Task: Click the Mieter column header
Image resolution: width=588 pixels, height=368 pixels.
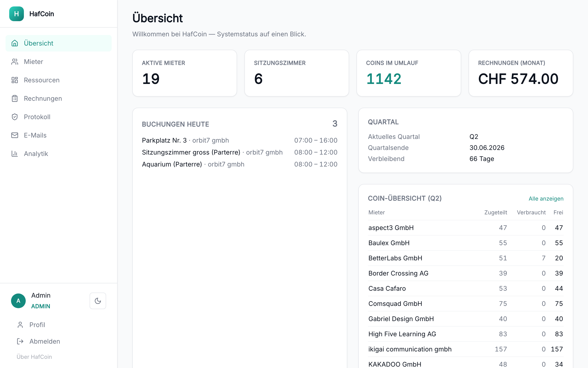Action: (x=377, y=213)
